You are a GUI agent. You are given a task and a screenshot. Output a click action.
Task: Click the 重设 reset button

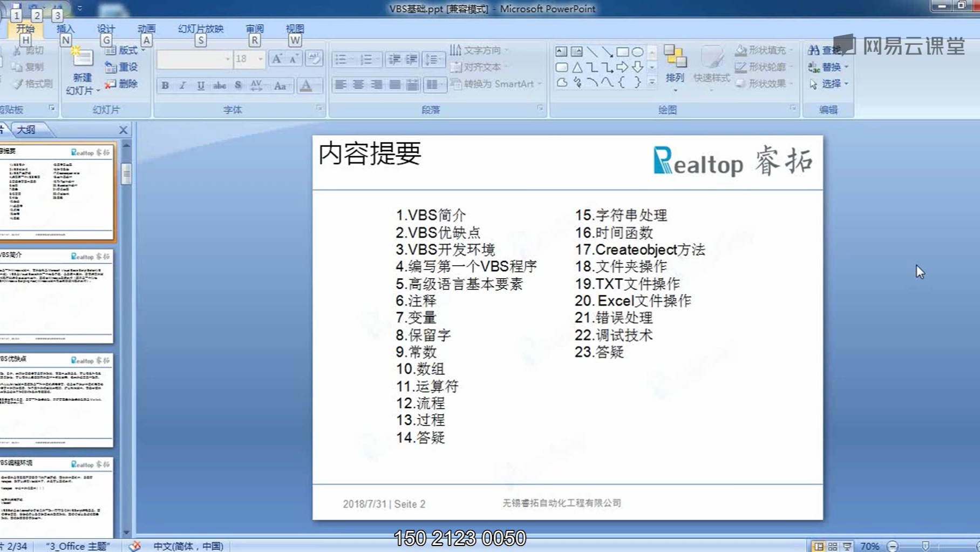pos(122,67)
